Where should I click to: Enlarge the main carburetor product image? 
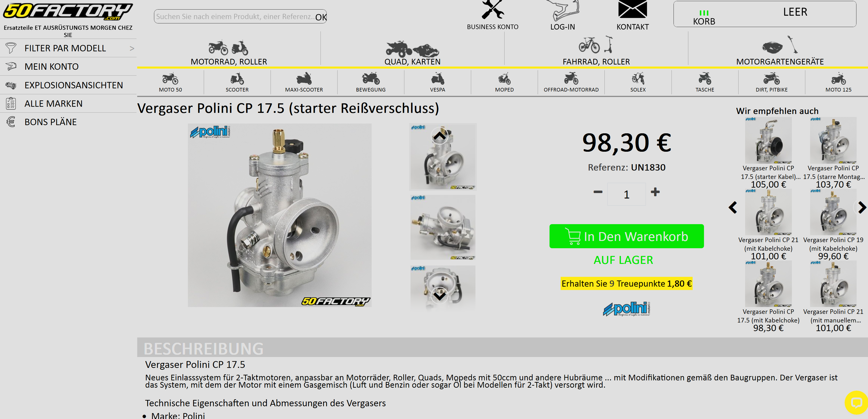279,215
